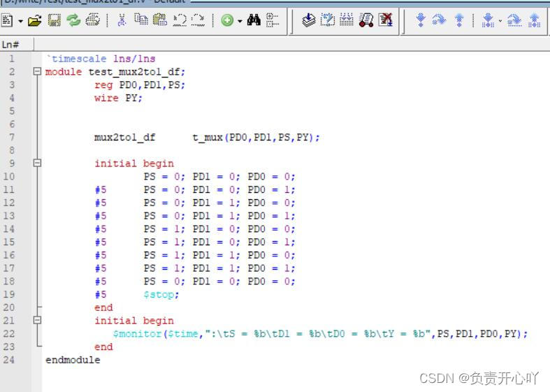Click '$stop;' on line 19

point(161,295)
